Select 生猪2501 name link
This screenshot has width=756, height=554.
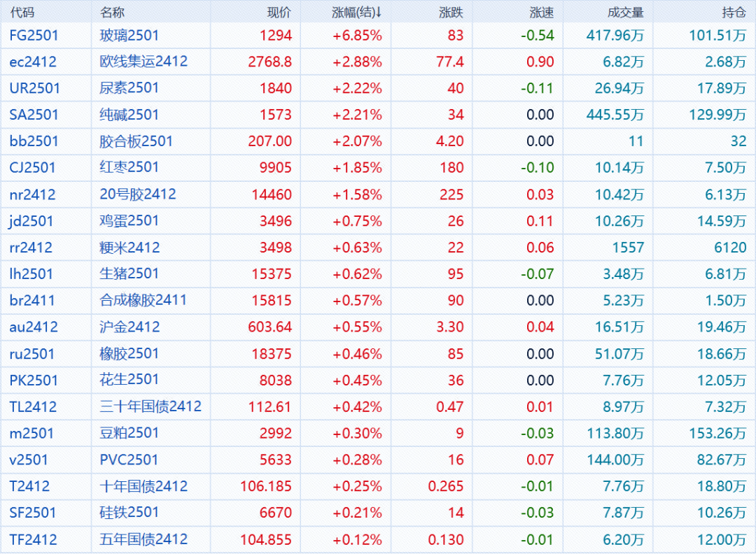(129, 274)
